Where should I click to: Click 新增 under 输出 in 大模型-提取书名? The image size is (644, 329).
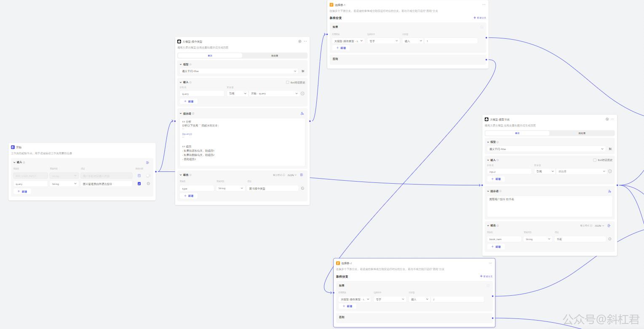[x=496, y=247]
